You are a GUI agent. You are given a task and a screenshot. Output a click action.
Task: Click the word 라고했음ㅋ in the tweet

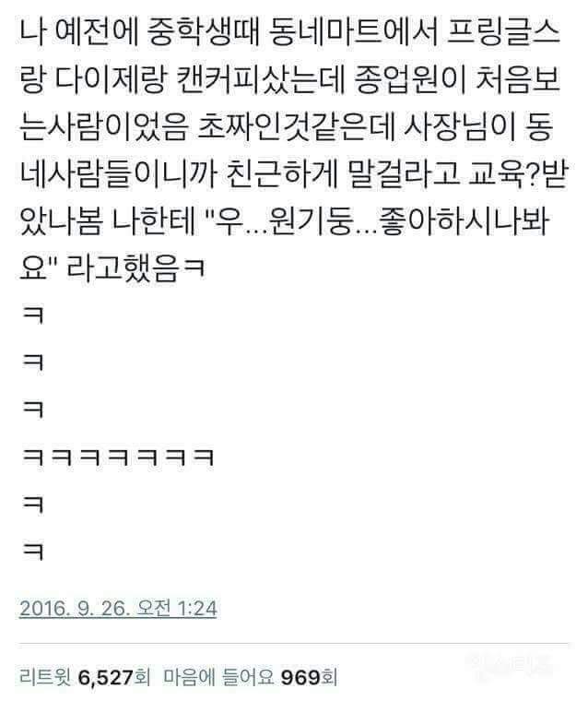[x=135, y=269]
